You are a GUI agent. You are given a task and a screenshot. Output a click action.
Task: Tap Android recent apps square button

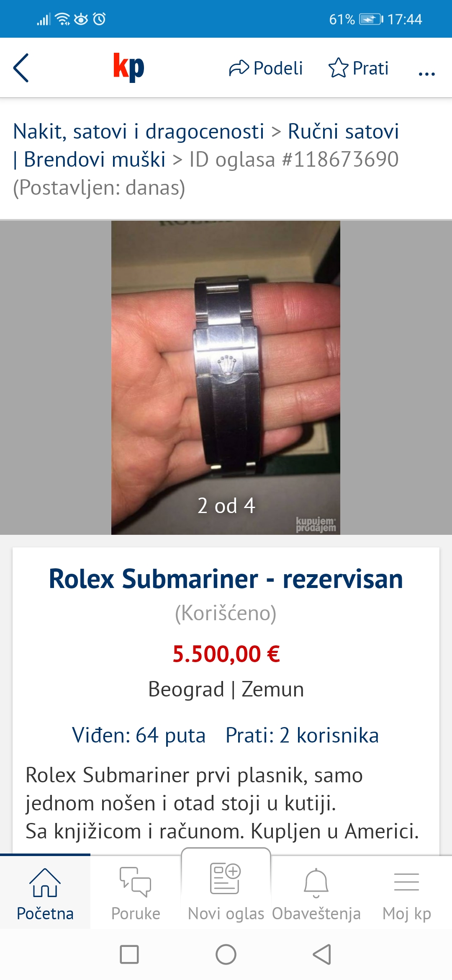tap(129, 954)
